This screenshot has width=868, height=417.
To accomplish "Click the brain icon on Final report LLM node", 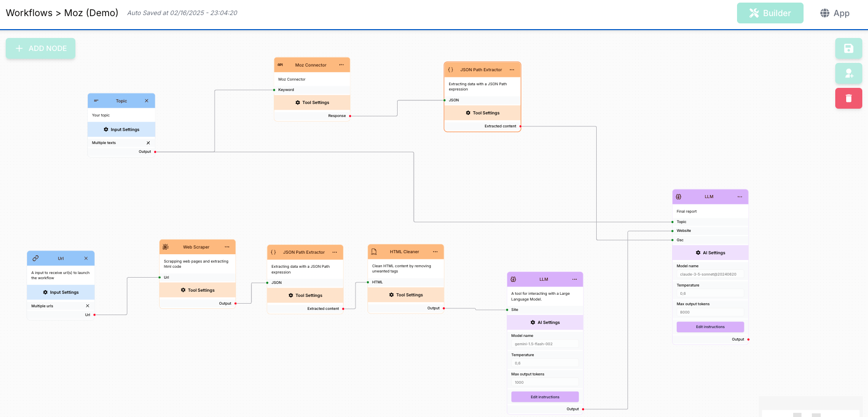I will pos(678,197).
